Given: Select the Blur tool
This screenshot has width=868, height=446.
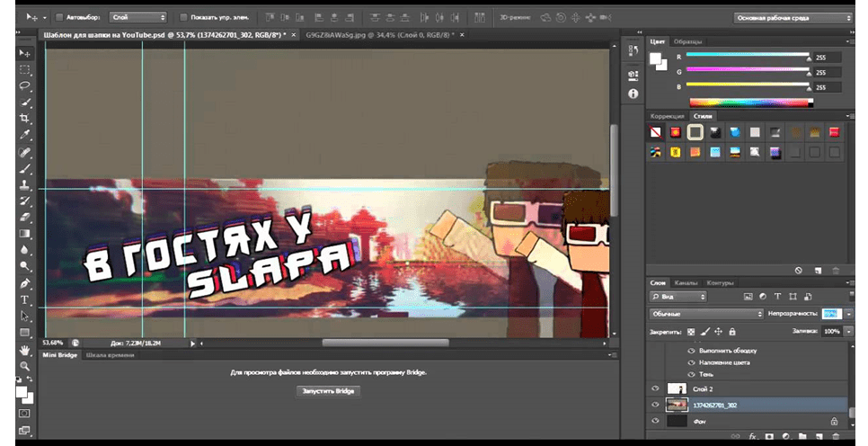Looking at the screenshot, I should [24, 250].
